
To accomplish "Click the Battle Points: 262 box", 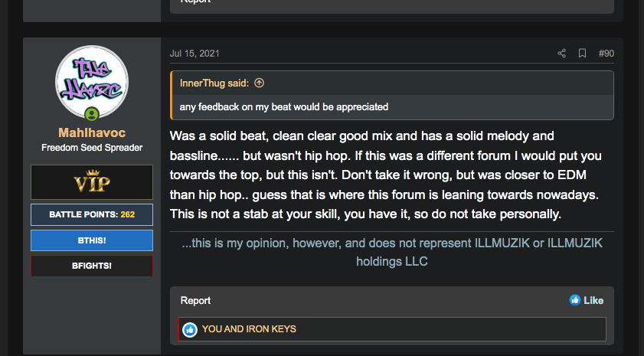I will [92, 214].
